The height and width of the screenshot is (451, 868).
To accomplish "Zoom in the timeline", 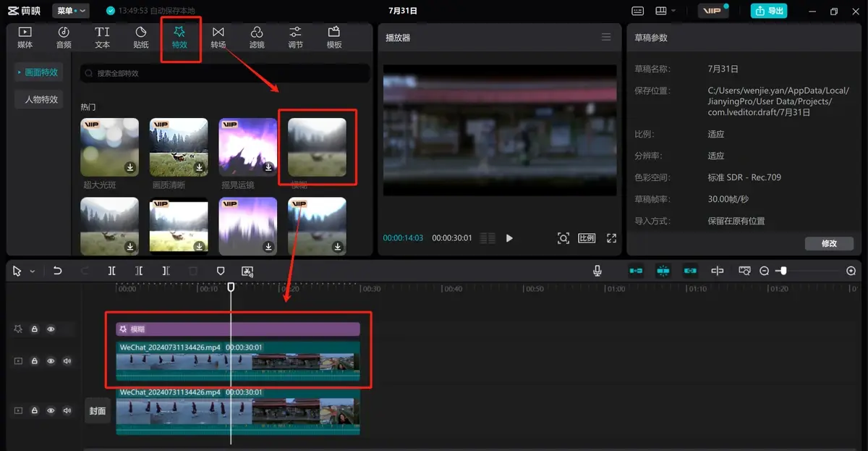I will 851,271.
